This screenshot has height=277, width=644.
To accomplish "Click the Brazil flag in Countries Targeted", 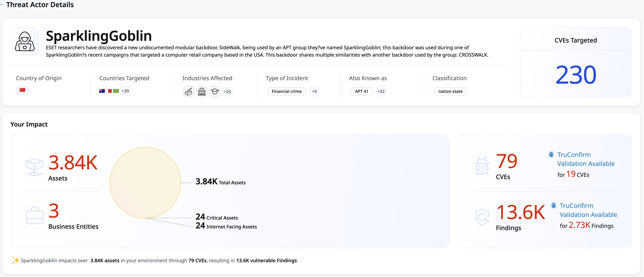I will [x=116, y=91].
